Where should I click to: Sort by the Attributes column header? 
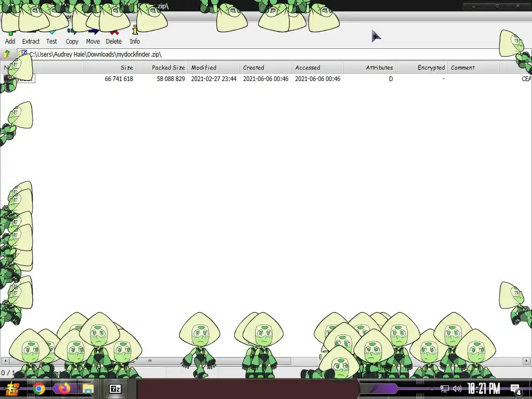coord(369,68)
